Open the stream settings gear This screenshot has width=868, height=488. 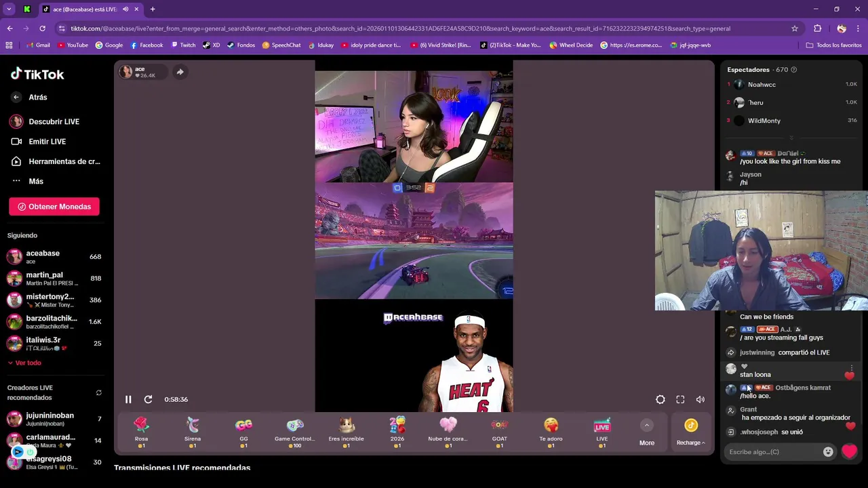point(660,399)
